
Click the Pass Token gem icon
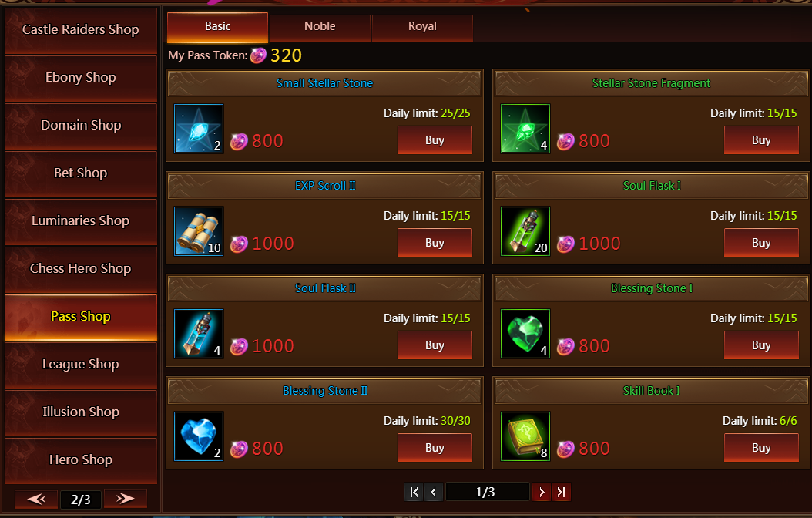258,55
